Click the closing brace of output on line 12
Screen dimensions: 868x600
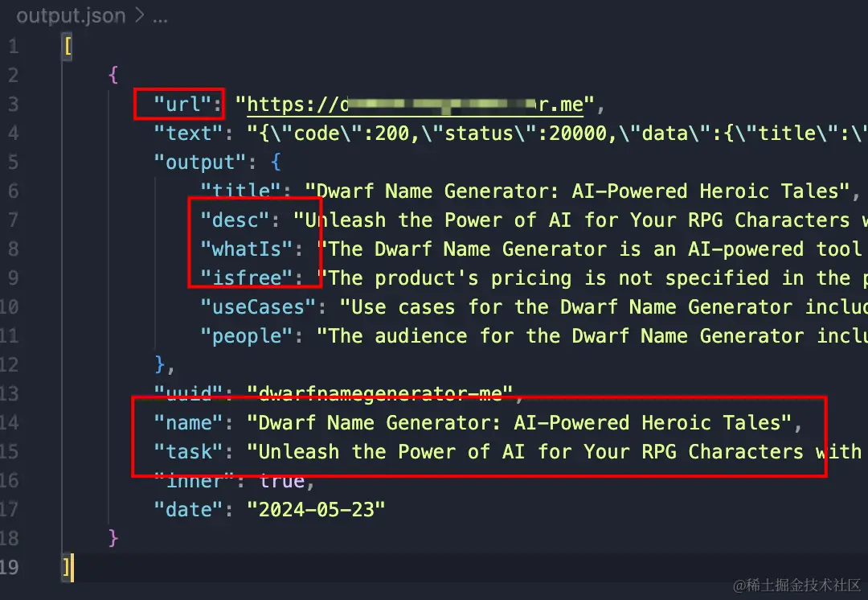(x=160, y=364)
